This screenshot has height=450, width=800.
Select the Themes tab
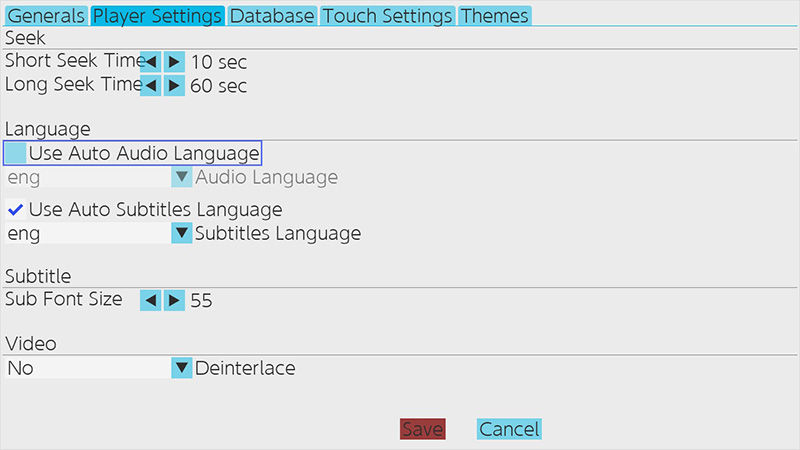click(494, 16)
